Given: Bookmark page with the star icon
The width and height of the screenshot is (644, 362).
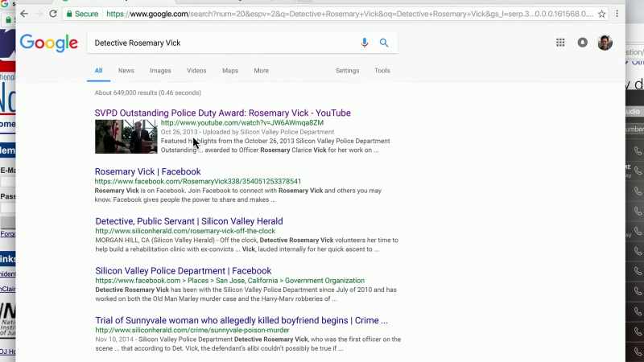Looking at the screenshot, I should pyautogui.click(x=601, y=14).
